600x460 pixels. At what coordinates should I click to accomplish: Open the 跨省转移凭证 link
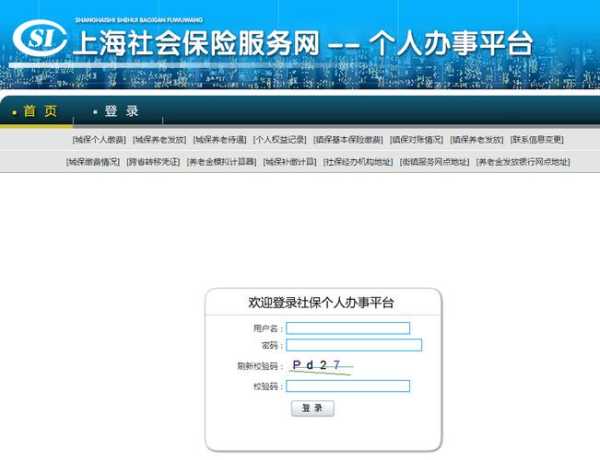tap(153, 162)
